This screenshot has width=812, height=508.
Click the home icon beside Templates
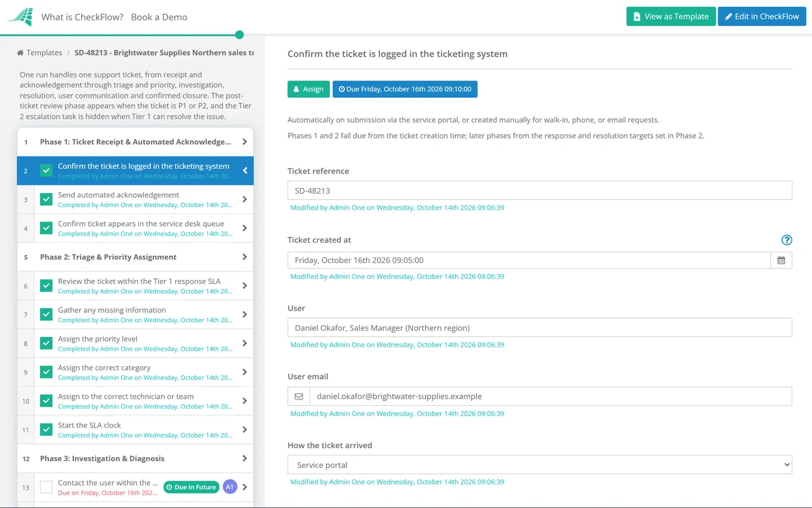20,53
